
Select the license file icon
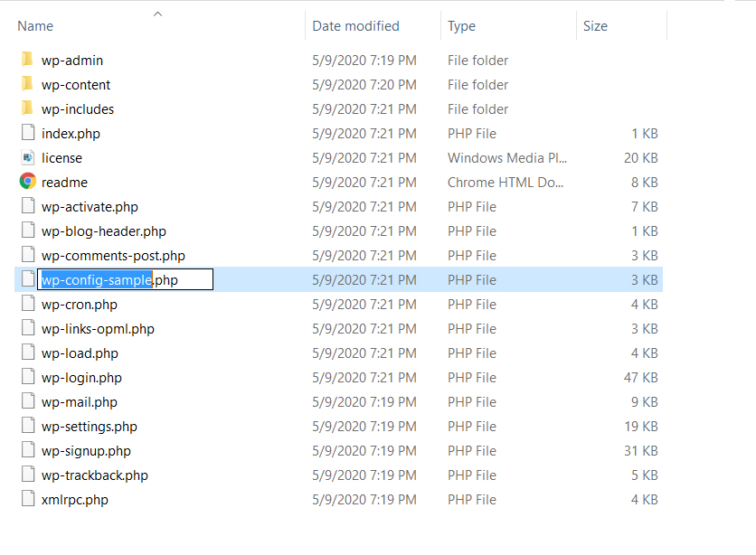pyautogui.click(x=27, y=157)
